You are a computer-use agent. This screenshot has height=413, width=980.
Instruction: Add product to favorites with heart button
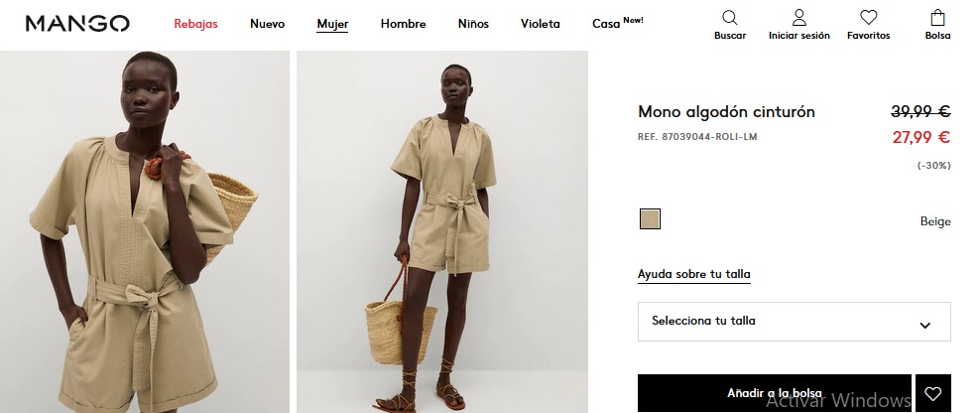click(933, 393)
